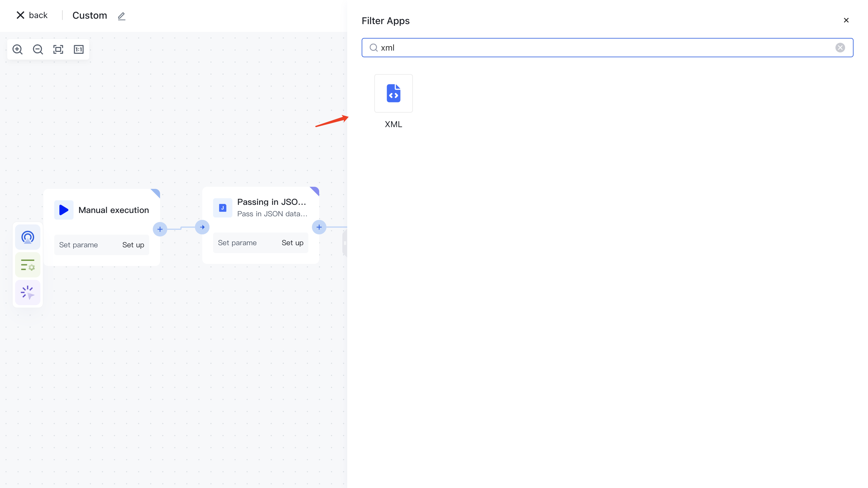This screenshot has width=868, height=488.
Task: Click Set up on Manual execution
Action: pyautogui.click(x=133, y=245)
